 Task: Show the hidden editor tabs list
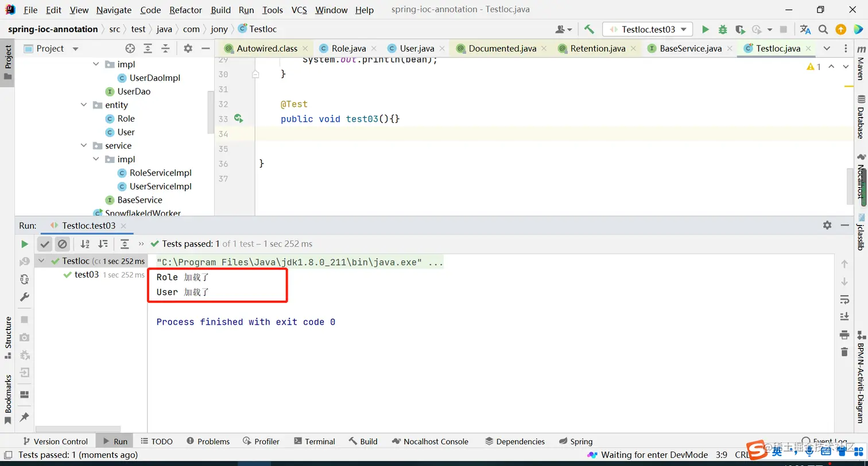[827, 49]
